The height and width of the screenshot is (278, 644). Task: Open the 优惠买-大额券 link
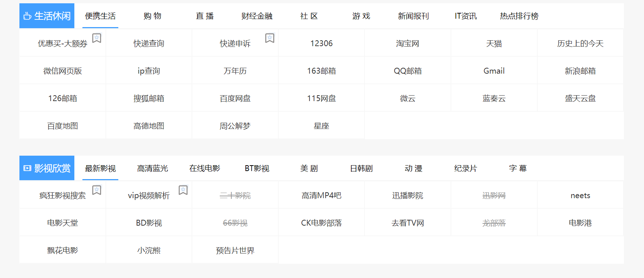pos(63,44)
